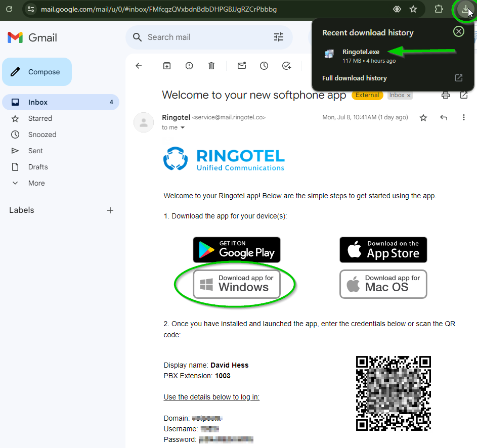
Task: Add this email to Tasks
Action: pos(287,66)
